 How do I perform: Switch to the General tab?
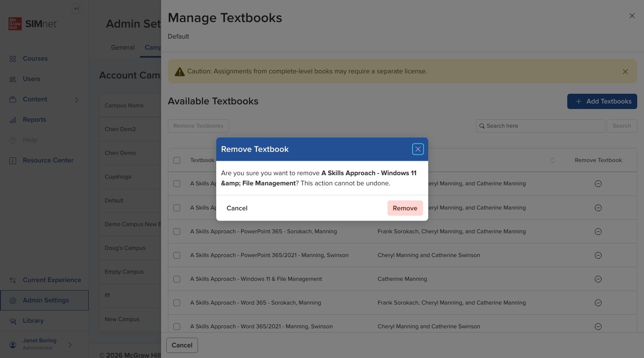(x=123, y=48)
